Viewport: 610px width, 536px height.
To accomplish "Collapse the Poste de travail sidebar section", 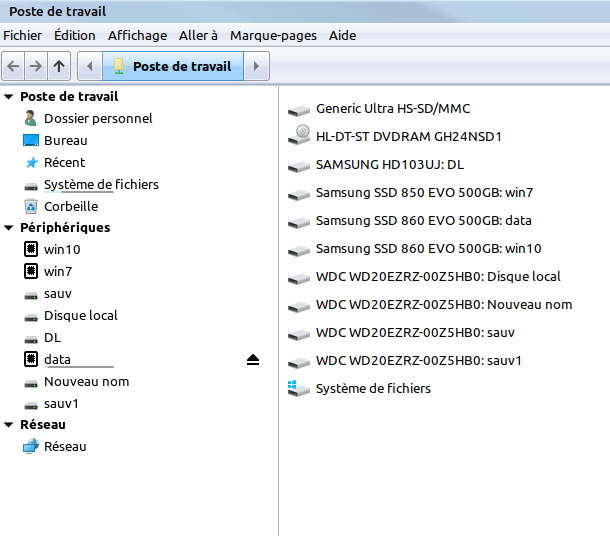I will coord(9,96).
